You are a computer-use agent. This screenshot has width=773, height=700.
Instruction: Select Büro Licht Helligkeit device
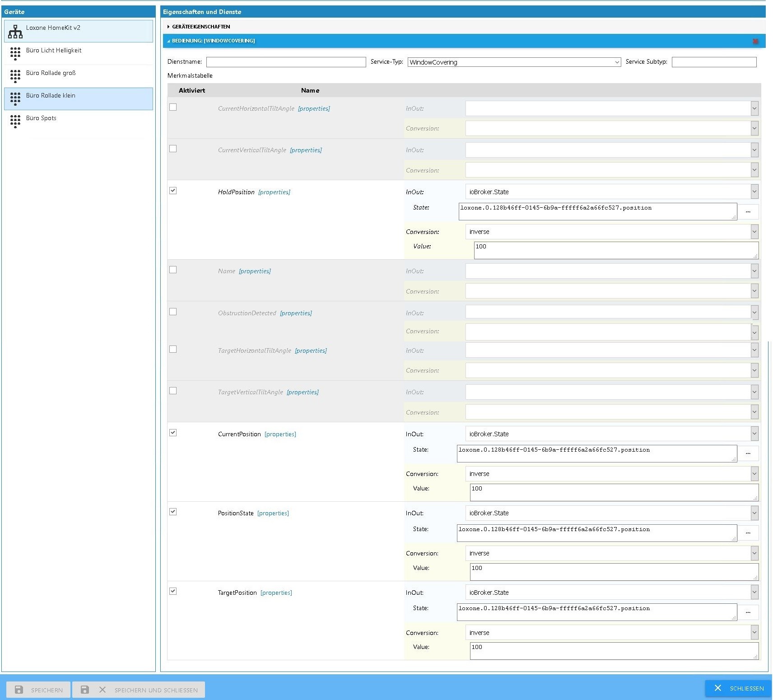[79, 54]
